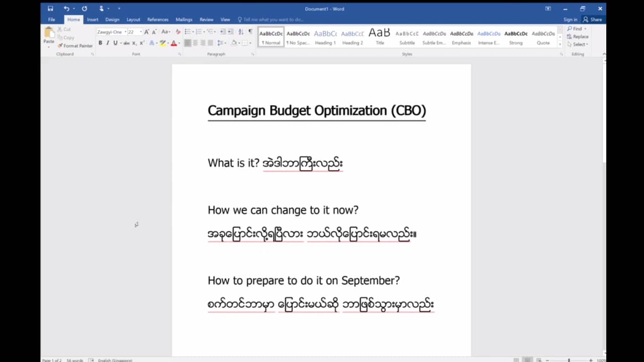Toggle Italic formatting

(107, 43)
